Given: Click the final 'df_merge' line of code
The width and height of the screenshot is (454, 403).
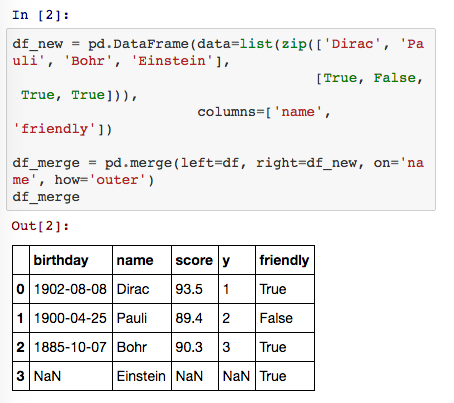Looking at the screenshot, I should [x=46, y=197].
